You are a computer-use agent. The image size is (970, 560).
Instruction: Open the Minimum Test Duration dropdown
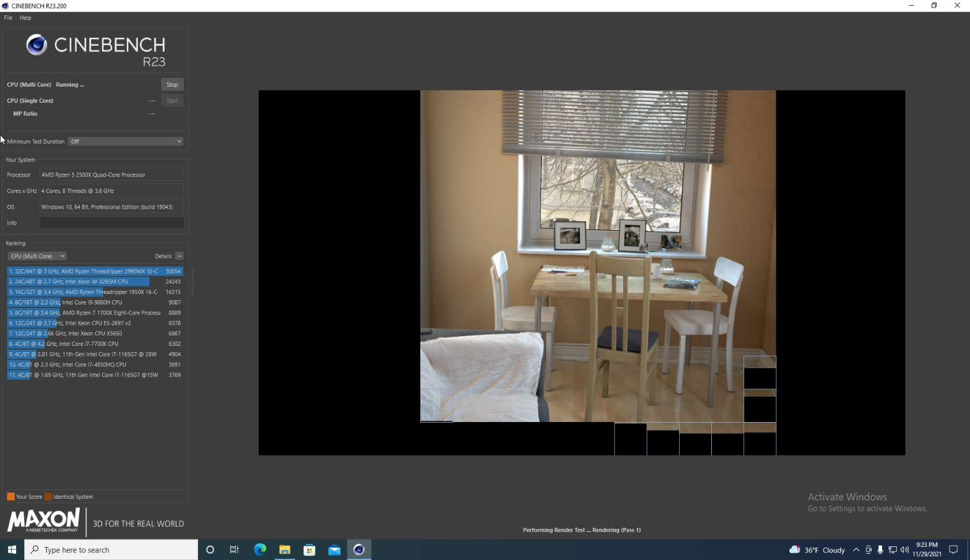(x=126, y=142)
